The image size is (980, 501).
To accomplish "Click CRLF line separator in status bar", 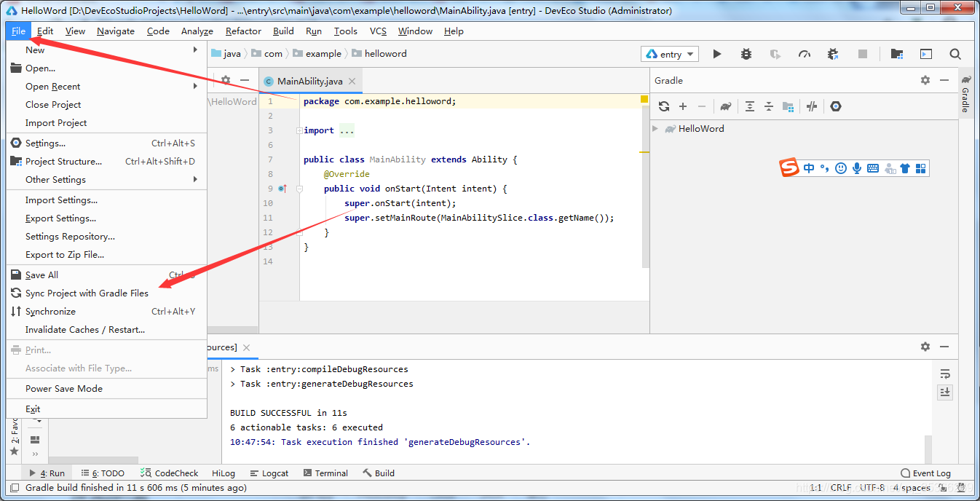I will (841, 488).
